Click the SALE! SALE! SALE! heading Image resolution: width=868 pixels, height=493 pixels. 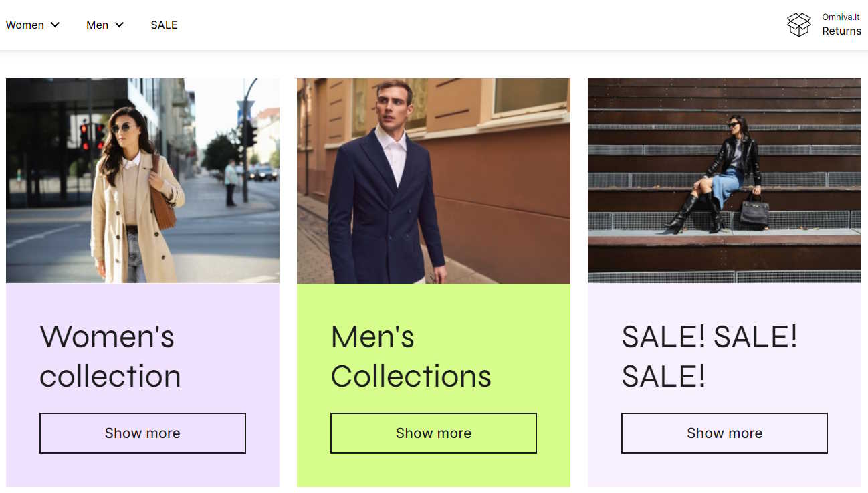pyautogui.click(x=710, y=356)
